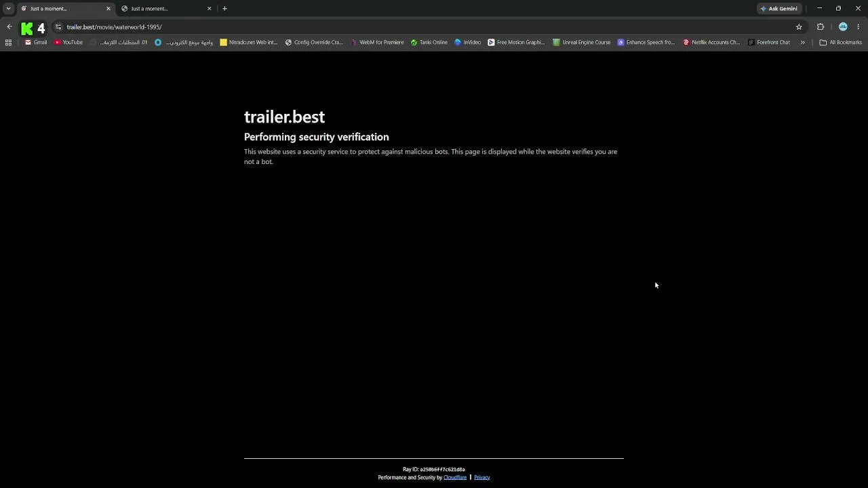
Task: Open the Enhance Speech fro... bookmark
Action: [646, 42]
